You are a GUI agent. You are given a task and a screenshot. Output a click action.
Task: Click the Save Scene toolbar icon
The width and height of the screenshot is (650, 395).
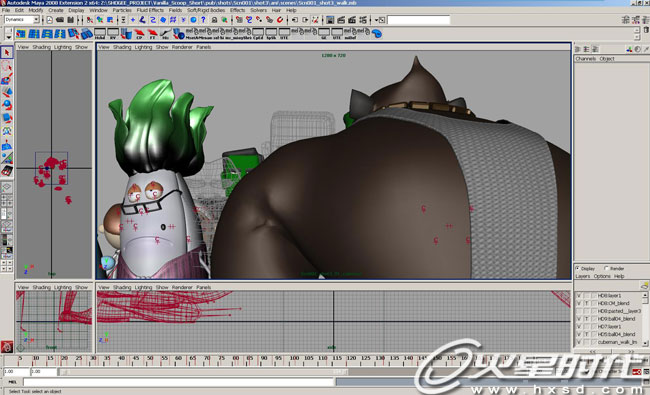click(x=70, y=20)
